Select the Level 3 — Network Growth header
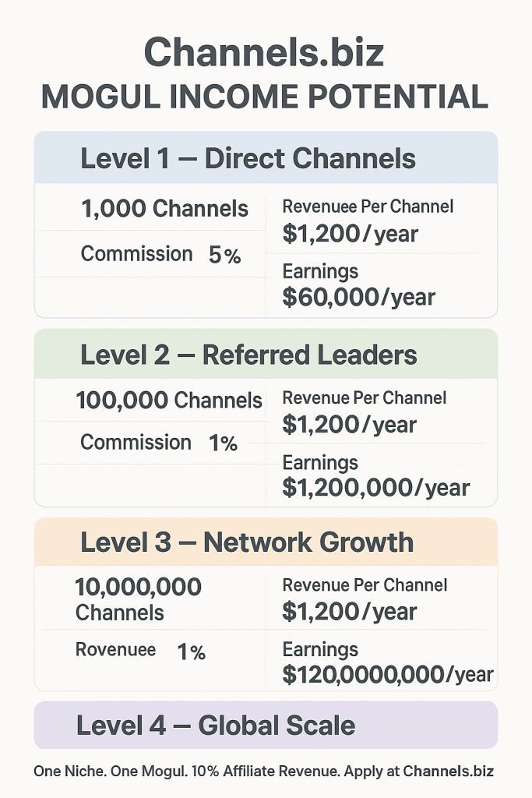Viewport: 532px width, 798px height. (247, 542)
